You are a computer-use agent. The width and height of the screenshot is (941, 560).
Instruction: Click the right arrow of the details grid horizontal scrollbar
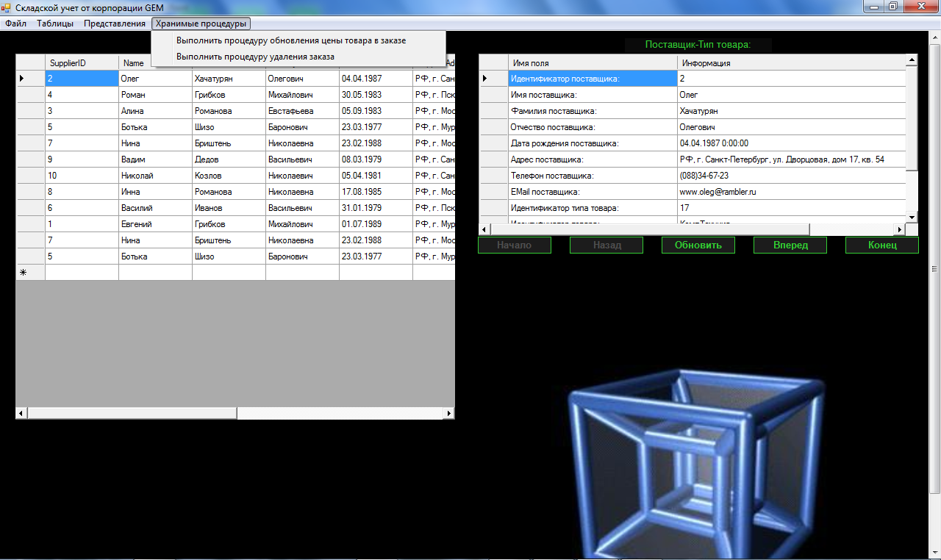(x=900, y=229)
